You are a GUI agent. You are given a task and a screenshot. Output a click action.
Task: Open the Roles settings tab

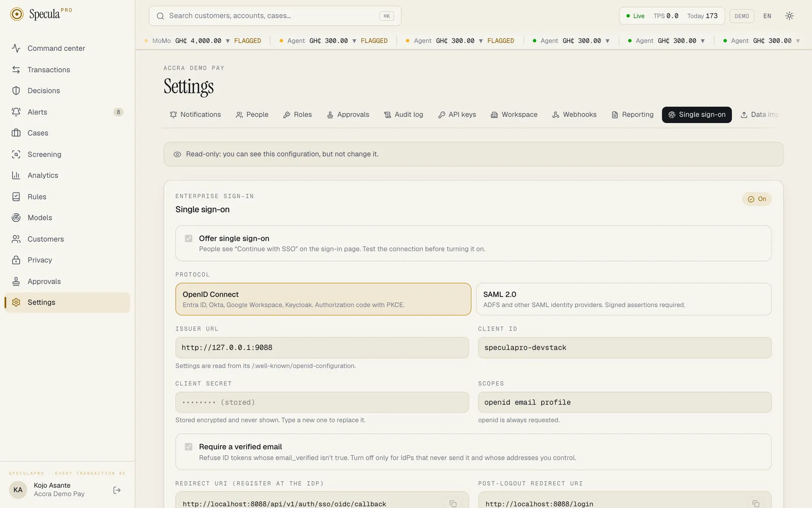click(297, 115)
